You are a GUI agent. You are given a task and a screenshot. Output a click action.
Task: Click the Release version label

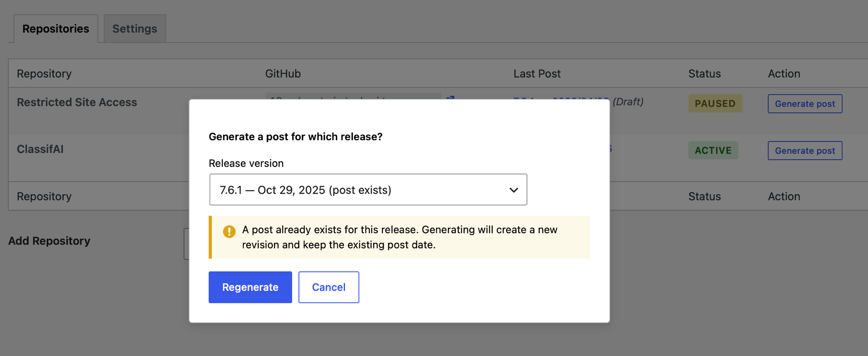pyautogui.click(x=246, y=163)
